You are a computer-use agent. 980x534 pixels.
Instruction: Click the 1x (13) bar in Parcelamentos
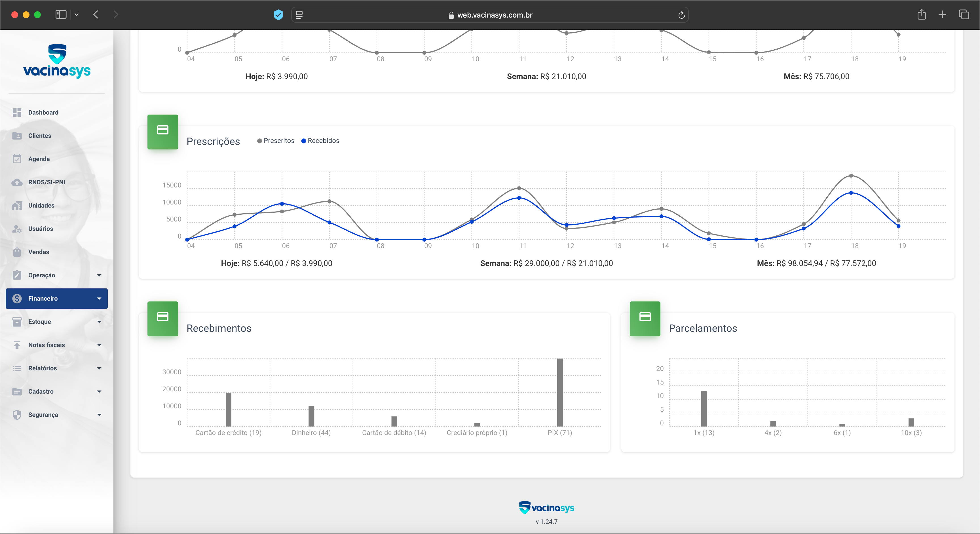tap(704, 408)
